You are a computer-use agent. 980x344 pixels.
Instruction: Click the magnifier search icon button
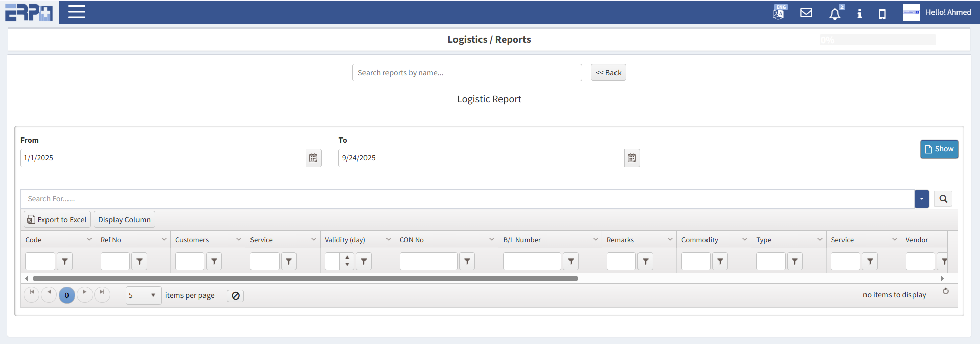[943, 199]
